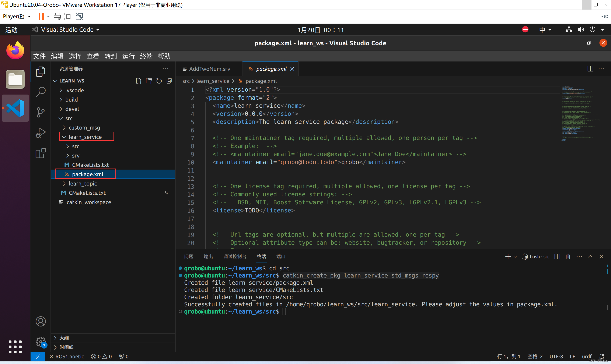This screenshot has width=611, height=364.
Task: Switch to 输出 panel tab
Action: click(208, 257)
